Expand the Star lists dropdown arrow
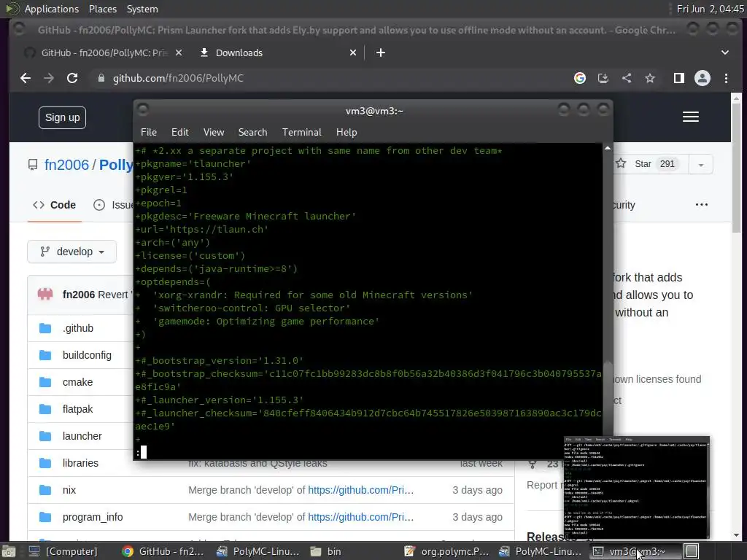Image resolution: width=747 pixels, height=560 pixels. [x=701, y=164]
